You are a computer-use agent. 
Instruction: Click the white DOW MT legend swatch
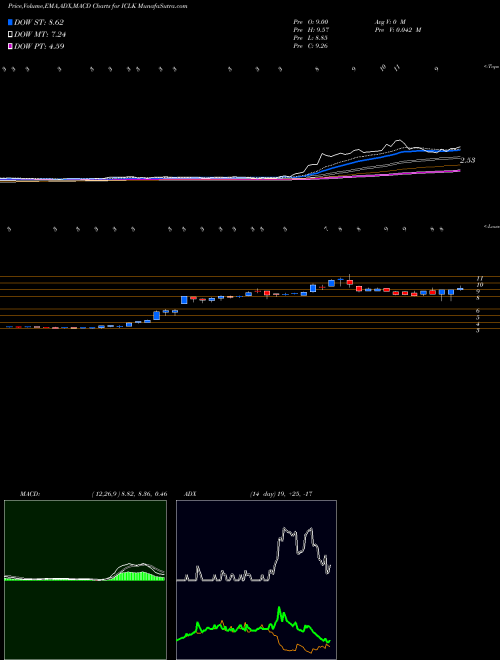(10, 35)
